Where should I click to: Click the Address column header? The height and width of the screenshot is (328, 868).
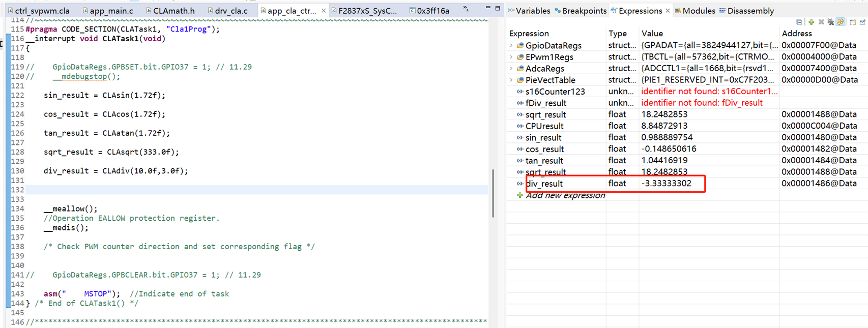click(x=797, y=34)
